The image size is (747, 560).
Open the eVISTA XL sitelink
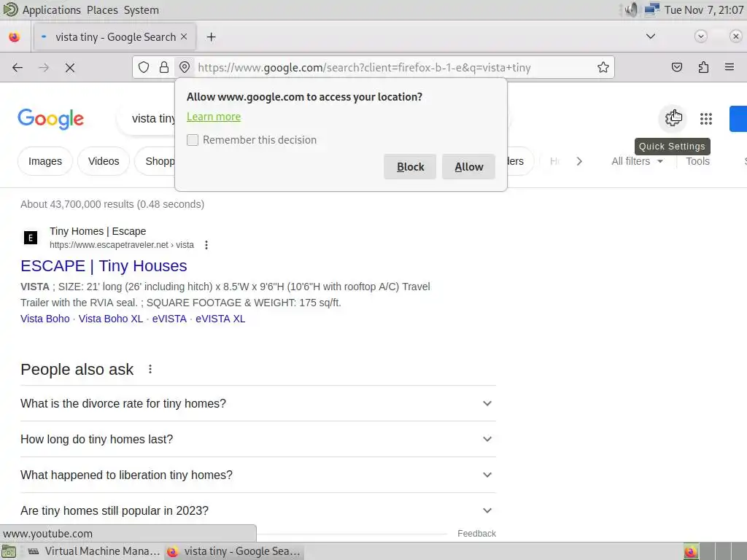tap(220, 319)
